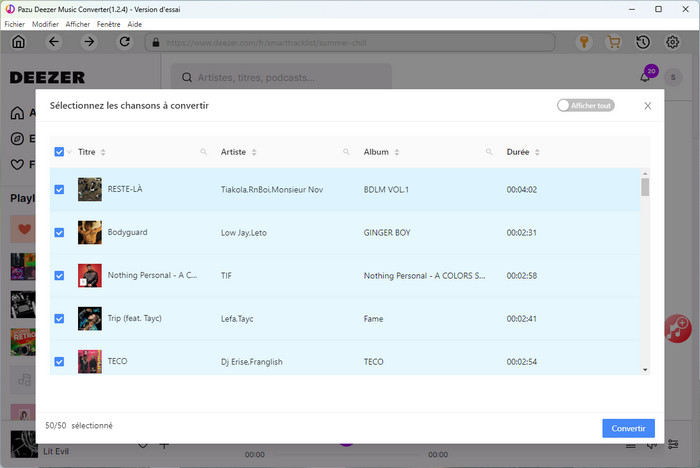Open registration via the key icon
The height and width of the screenshot is (468, 700).
(x=585, y=42)
